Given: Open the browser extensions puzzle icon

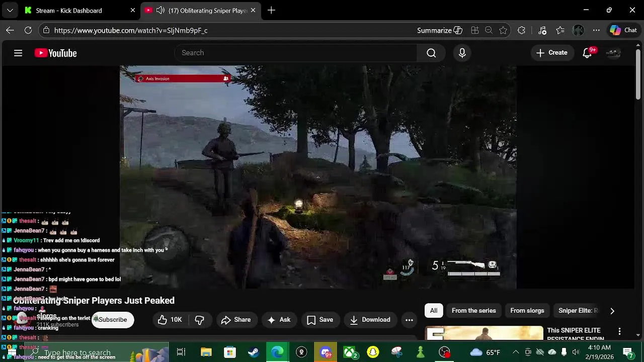Looking at the screenshot, I should point(521,30).
